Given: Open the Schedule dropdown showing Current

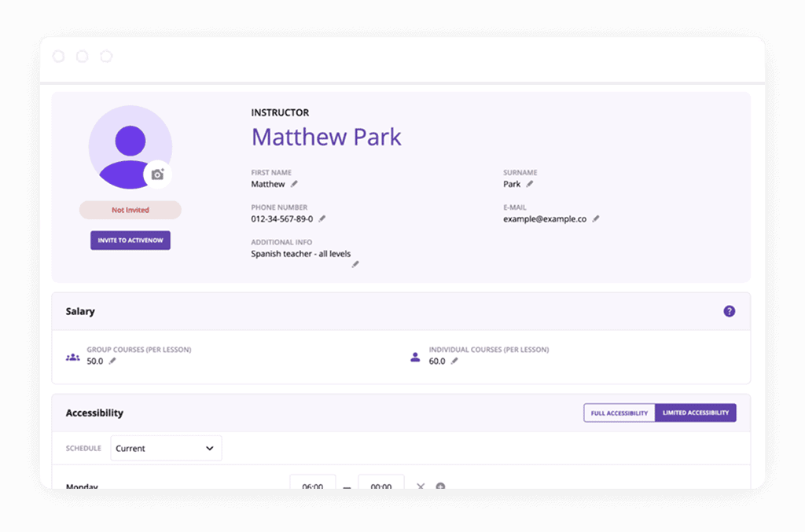Looking at the screenshot, I should (166, 448).
